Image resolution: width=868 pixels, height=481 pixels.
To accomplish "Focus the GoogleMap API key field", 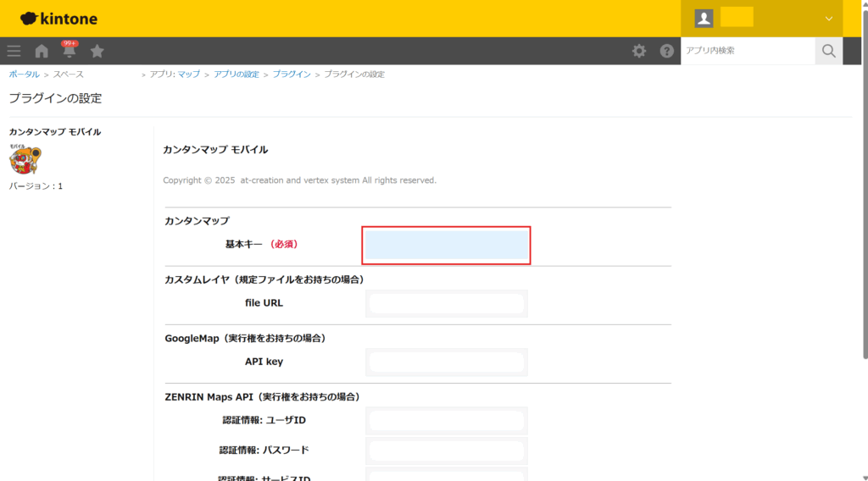I will pyautogui.click(x=446, y=362).
